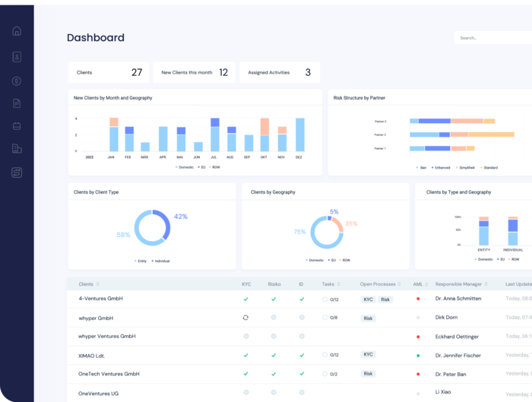Toggle task circle for XIMAO Ldt.

[325, 355]
